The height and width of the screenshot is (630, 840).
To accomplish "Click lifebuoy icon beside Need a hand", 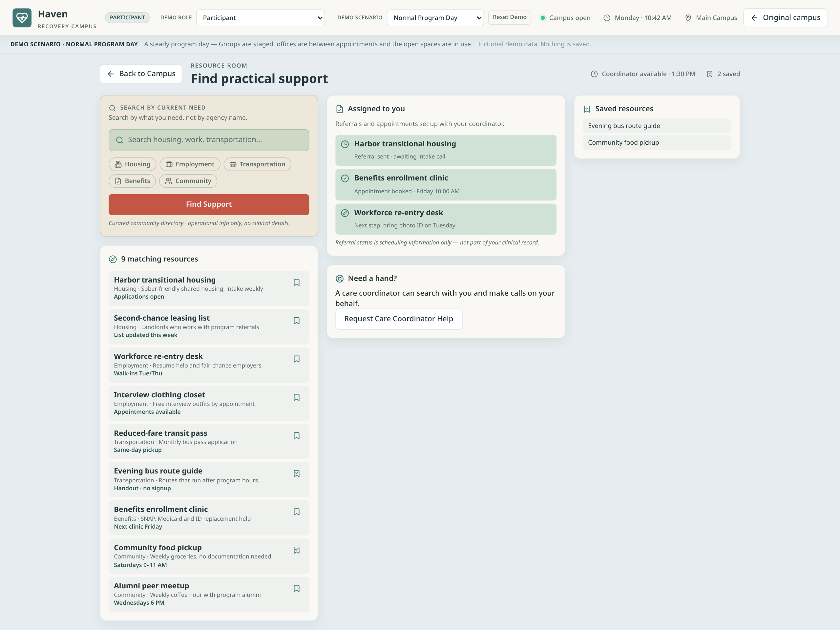I will (x=340, y=279).
